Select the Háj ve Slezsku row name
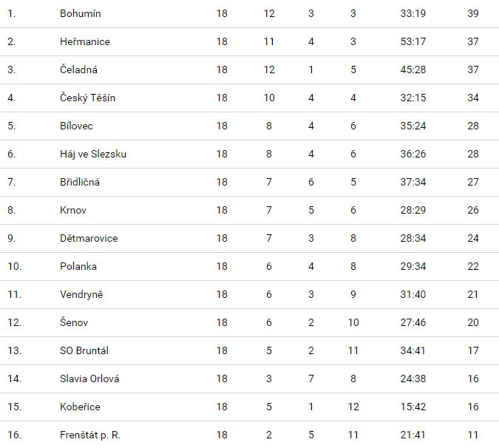This screenshot has height=448, width=499. 93,154
